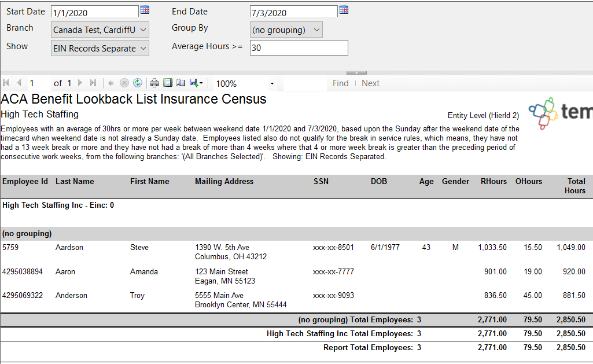
Task: Select employee Id 4295038894
Action: [x=23, y=271]
